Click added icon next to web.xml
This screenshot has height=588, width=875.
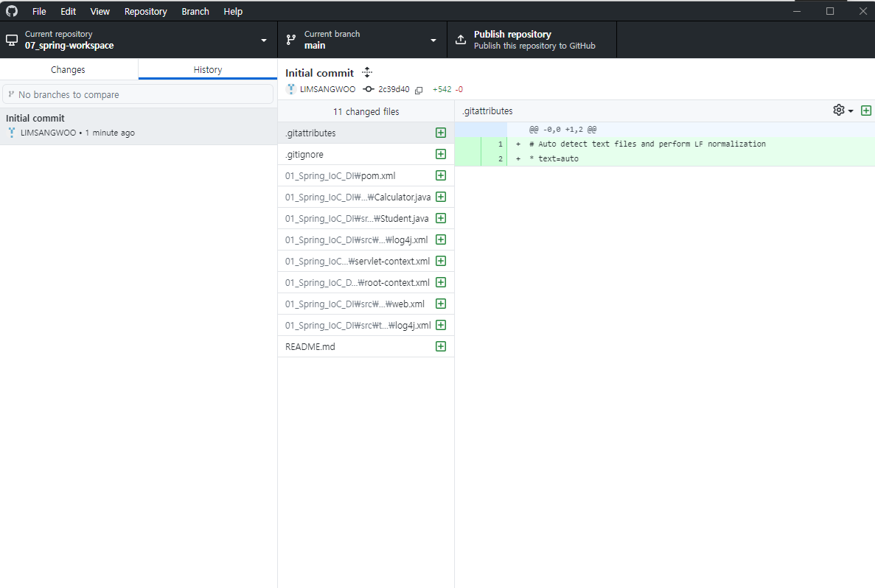[x=441, y=304]
